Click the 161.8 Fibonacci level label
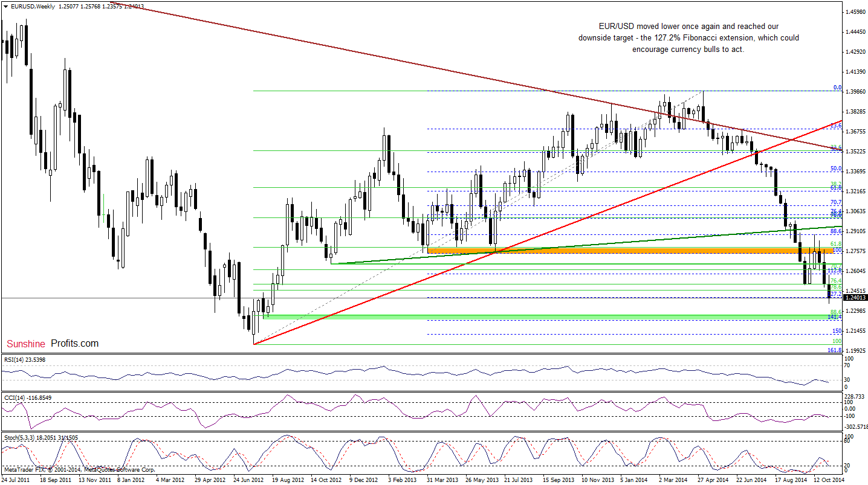 [835, 350]
